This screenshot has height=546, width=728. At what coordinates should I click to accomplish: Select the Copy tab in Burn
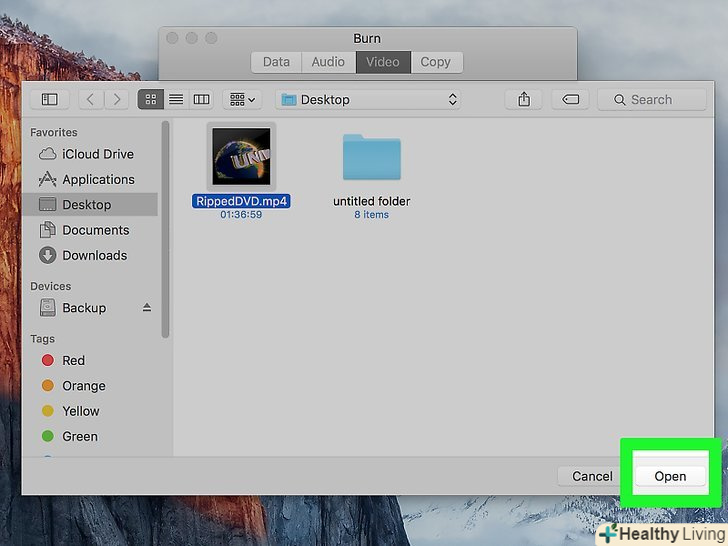(x=435, y=61)
